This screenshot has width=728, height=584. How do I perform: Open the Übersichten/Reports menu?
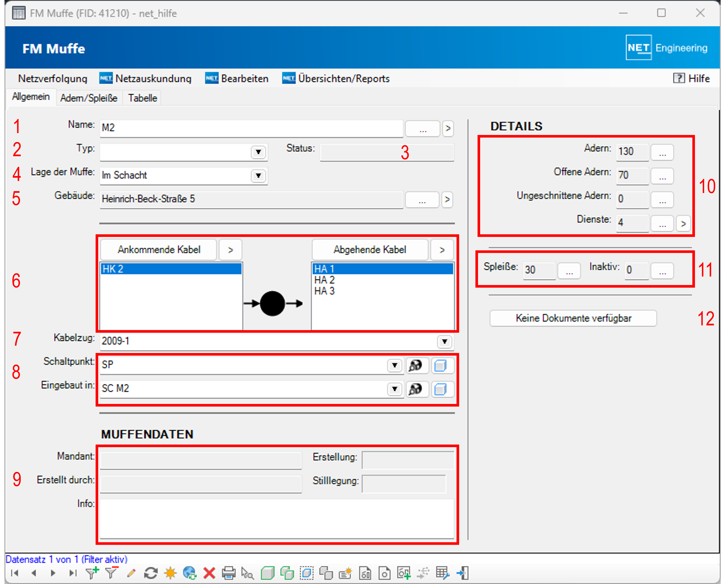coord(343,79)
